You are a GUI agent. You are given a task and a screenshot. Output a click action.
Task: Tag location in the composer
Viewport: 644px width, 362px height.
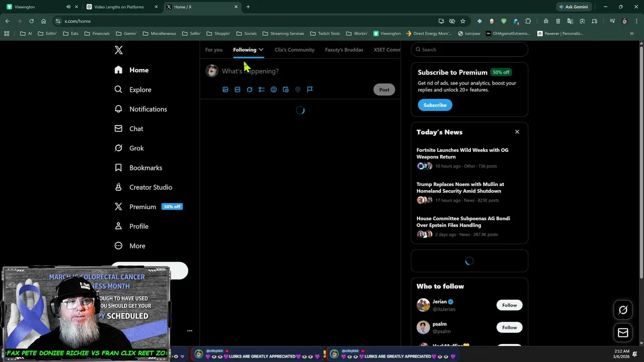pos(298,89)
